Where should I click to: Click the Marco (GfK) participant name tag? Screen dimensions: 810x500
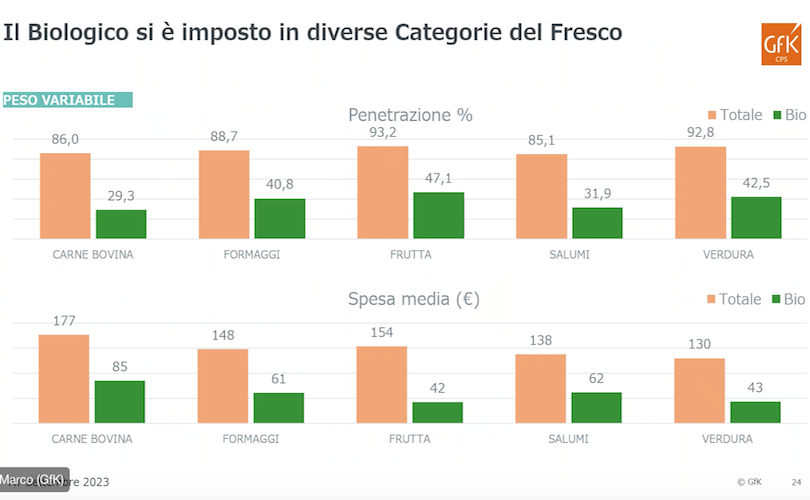[35, 479]
